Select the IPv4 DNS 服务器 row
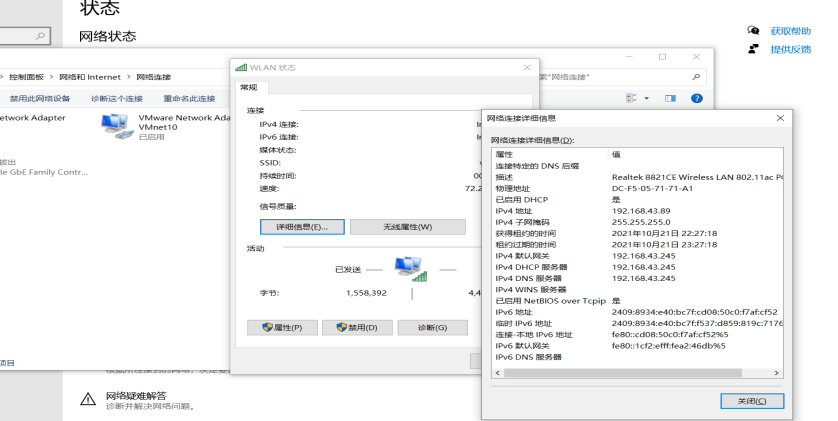The image size is (838, 421). (x=638, y=278)
